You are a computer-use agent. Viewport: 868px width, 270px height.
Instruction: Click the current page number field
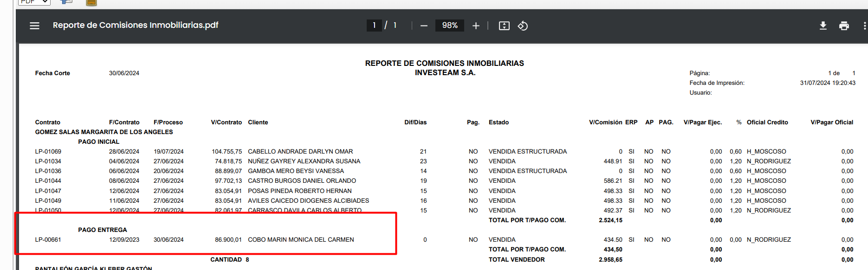click(374, 26)
